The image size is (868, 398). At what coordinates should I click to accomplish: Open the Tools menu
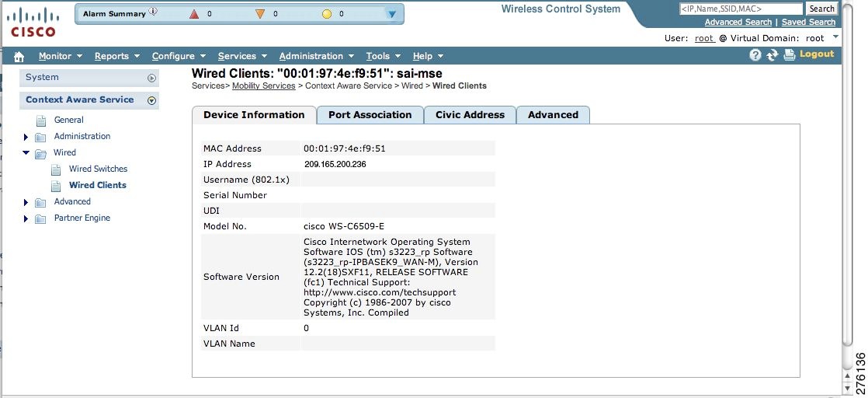[384, 56]
